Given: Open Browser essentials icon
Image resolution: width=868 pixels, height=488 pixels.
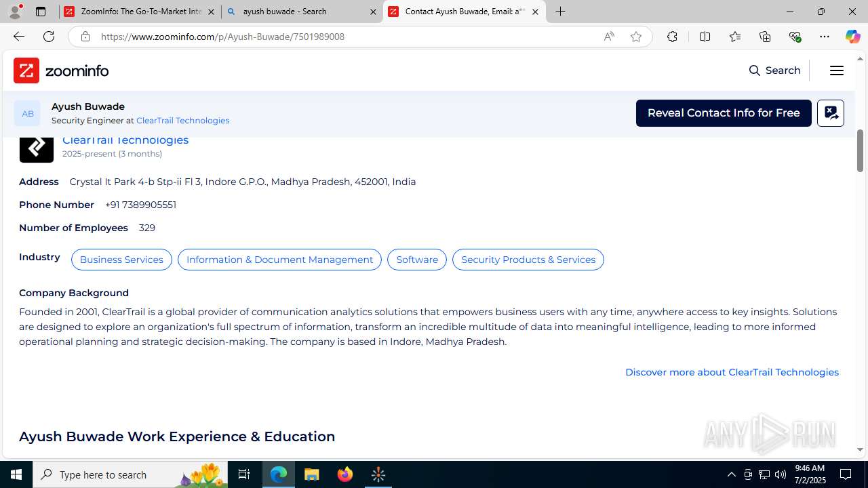Looking at the screenshot, I should click(x=795, y=37).
